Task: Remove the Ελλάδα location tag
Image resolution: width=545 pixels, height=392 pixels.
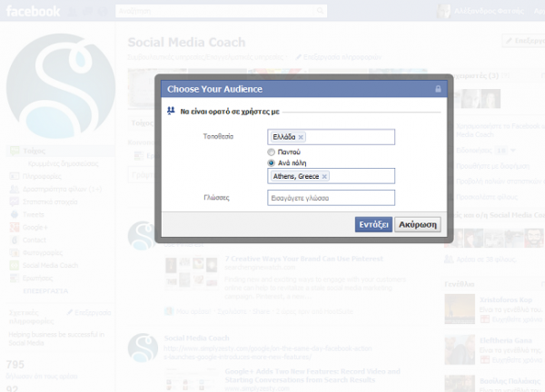Action: [301, 137]
